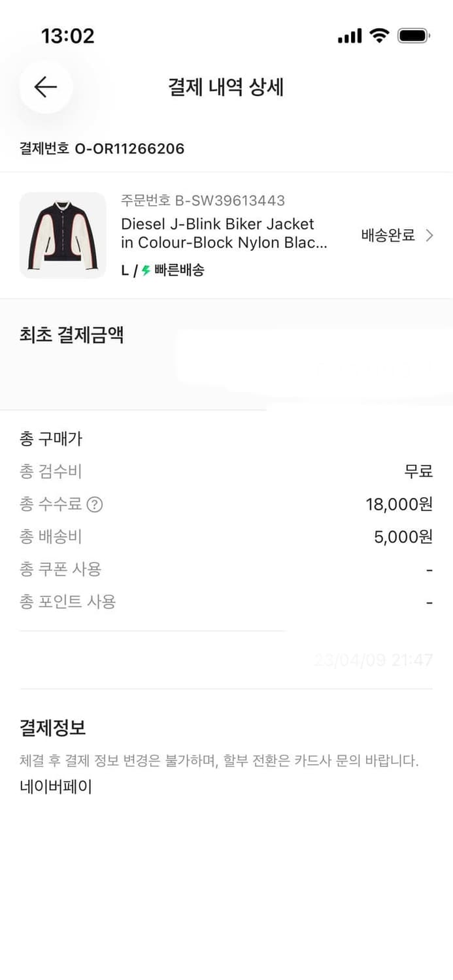The width and height of the screenshot is (453, 980).
Task: Tap the Wi-Fi icon in the status bar
Action: [x=378, y=36]
